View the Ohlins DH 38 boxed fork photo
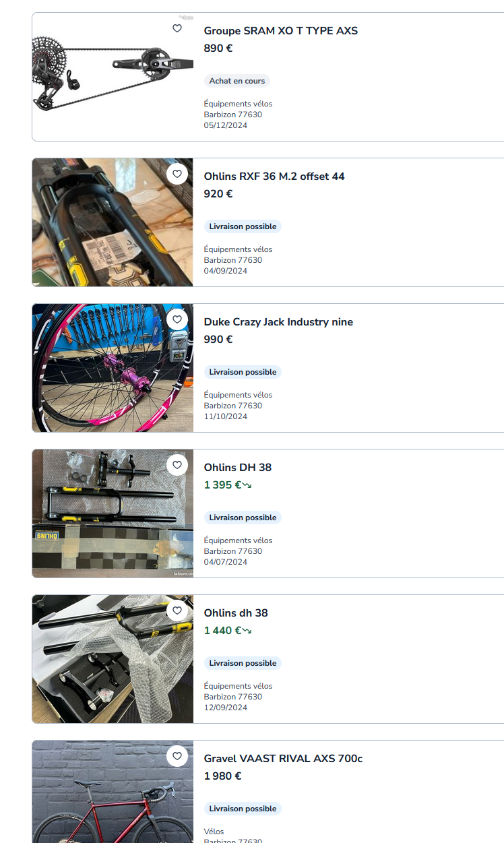This screenshot has height=843, width=504. (x=113, y=513)
